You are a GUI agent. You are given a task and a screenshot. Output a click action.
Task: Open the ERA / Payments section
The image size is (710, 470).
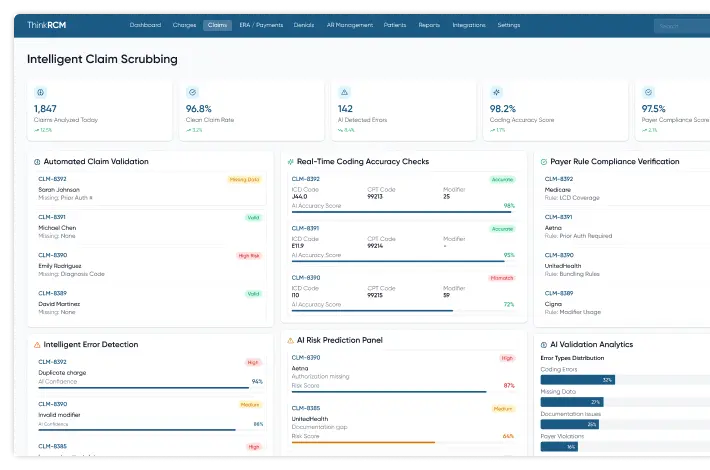[261, 24]
